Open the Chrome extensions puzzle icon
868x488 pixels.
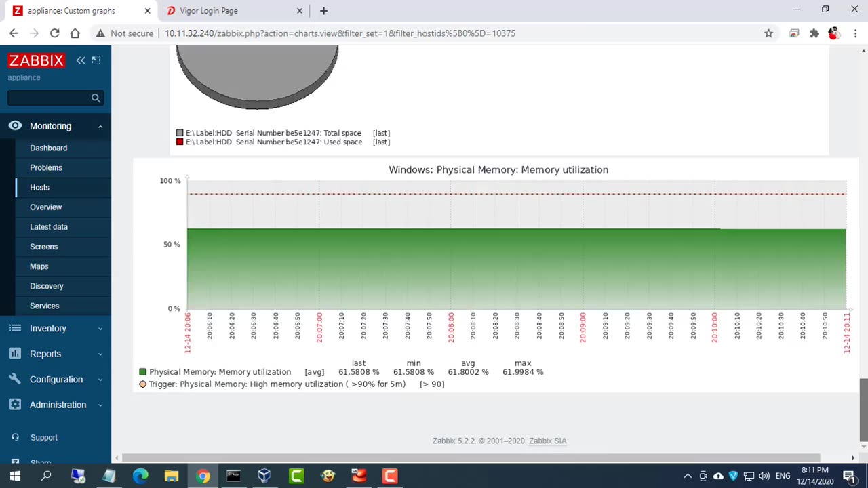tap(814, 33)
